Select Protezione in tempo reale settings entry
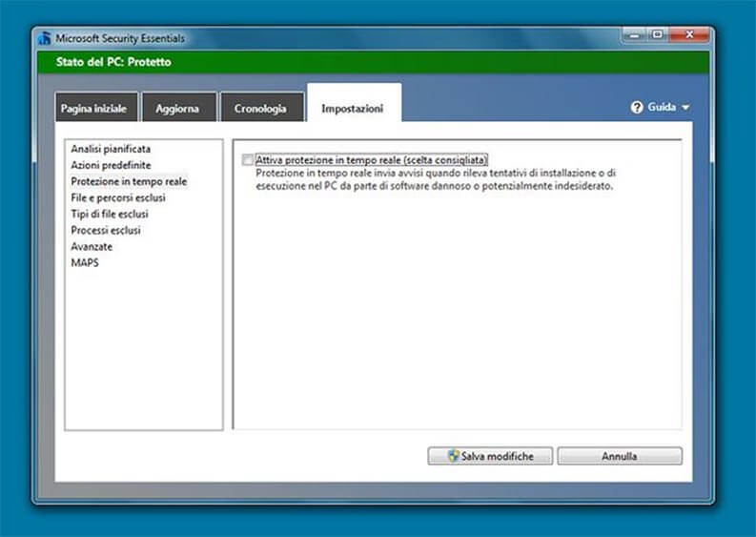Image resolution: width=756 pixels, height=537 pixels. [x=129, y=181]
